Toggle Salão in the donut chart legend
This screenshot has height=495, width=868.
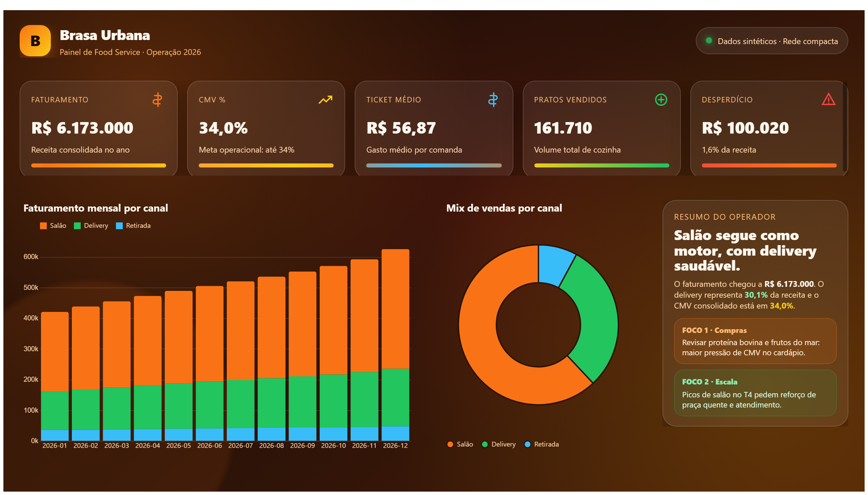[460, 444]
